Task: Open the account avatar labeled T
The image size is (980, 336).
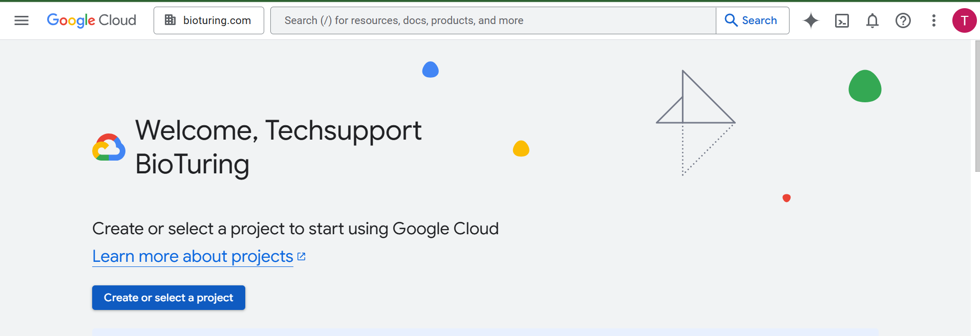Action: tap(964, 20)
